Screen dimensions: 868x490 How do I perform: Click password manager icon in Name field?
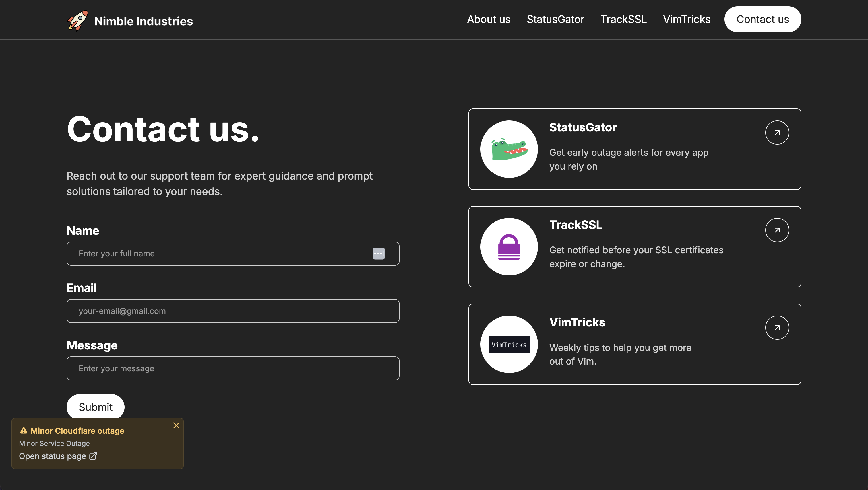[378, 254]
